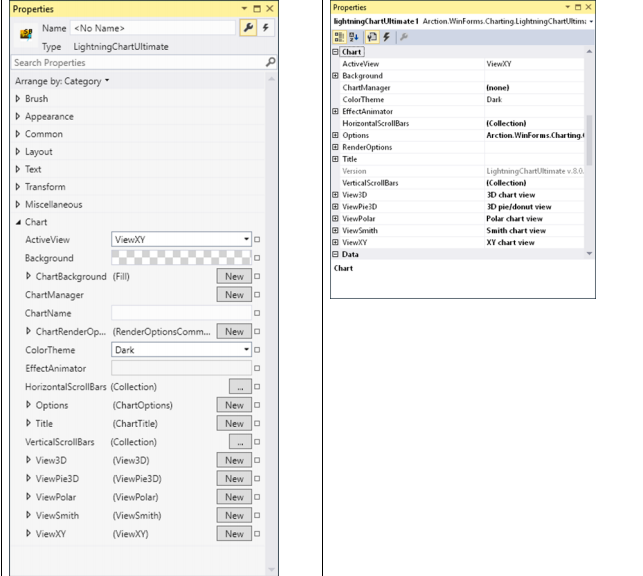
Task: Click the 'XY chart view' value cell
Action: pos(534,242)
